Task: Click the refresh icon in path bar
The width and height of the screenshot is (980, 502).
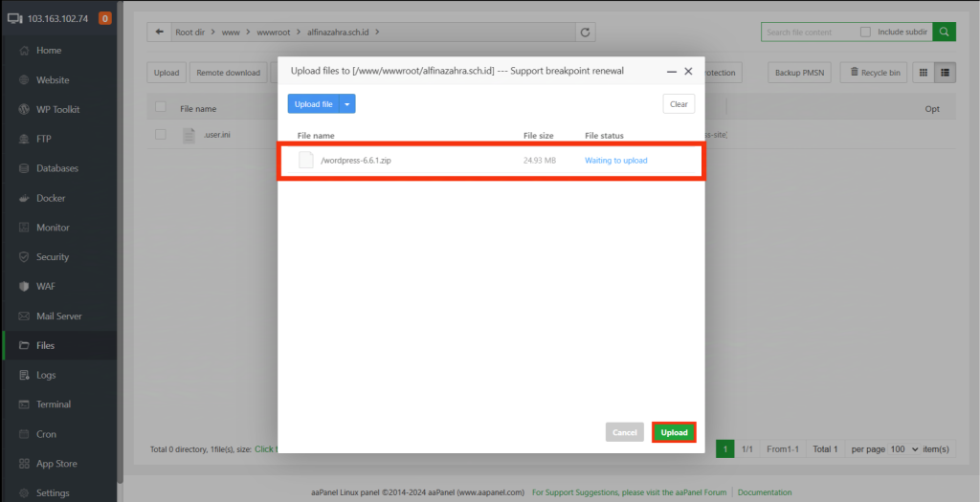Action: tap(585, 32)
